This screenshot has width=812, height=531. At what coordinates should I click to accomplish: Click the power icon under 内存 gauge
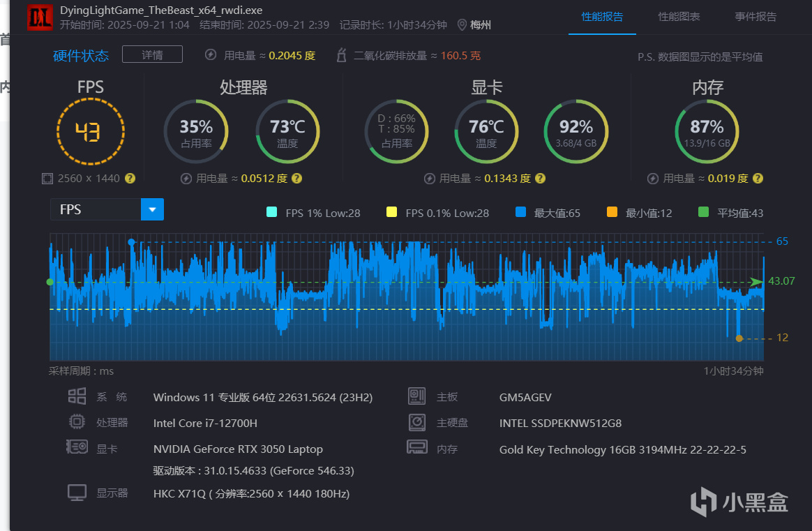(653, 179)
